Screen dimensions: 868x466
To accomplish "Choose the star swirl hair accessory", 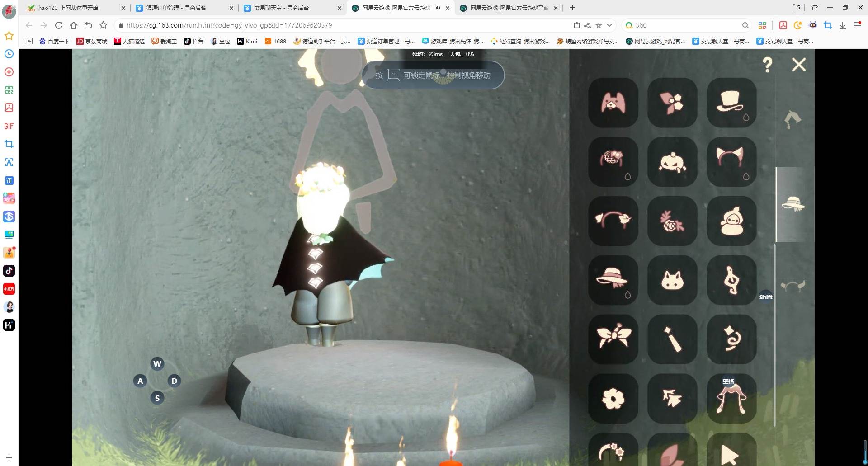I will pos(731,339).
